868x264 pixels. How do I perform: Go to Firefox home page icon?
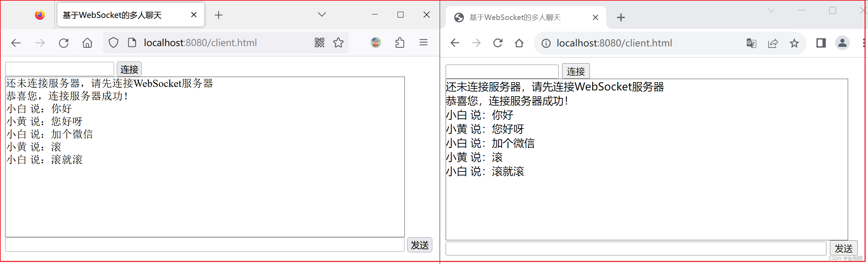88,43
